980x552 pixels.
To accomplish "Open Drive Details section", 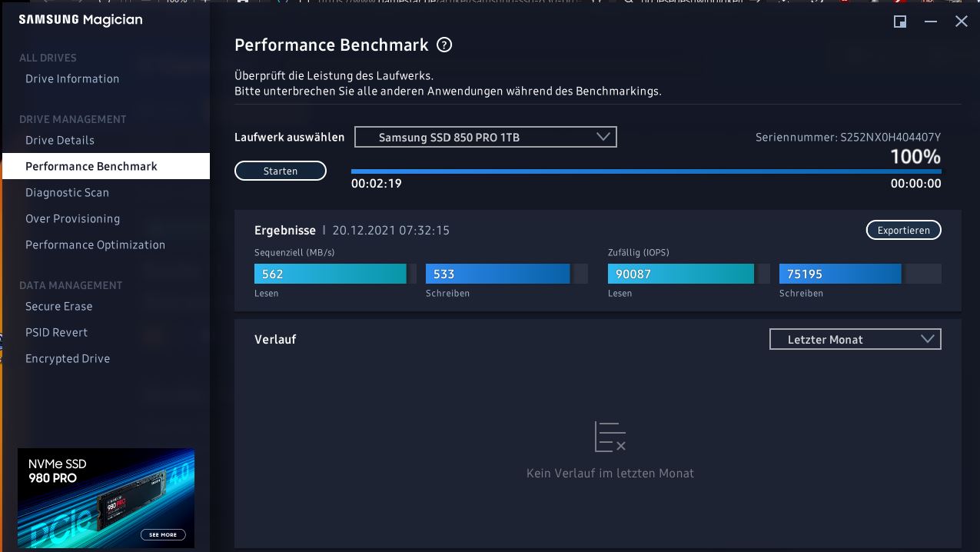I will pos(60,140).
